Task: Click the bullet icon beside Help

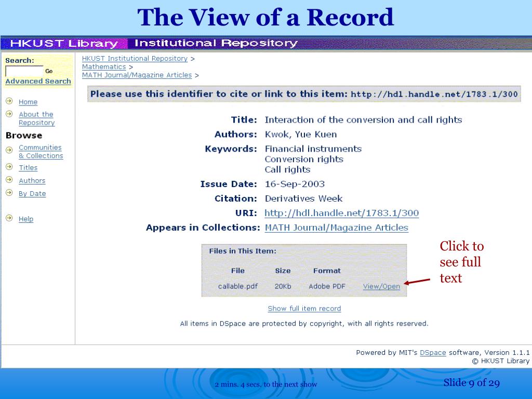Action: [9, 218]
